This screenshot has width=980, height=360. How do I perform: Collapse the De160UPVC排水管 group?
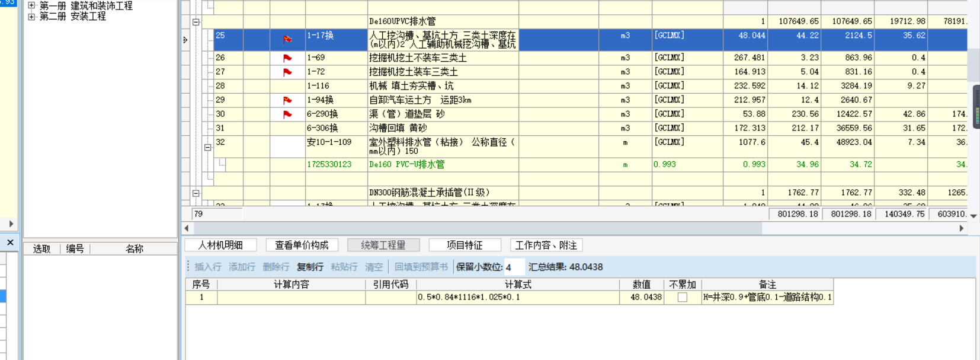196,22
